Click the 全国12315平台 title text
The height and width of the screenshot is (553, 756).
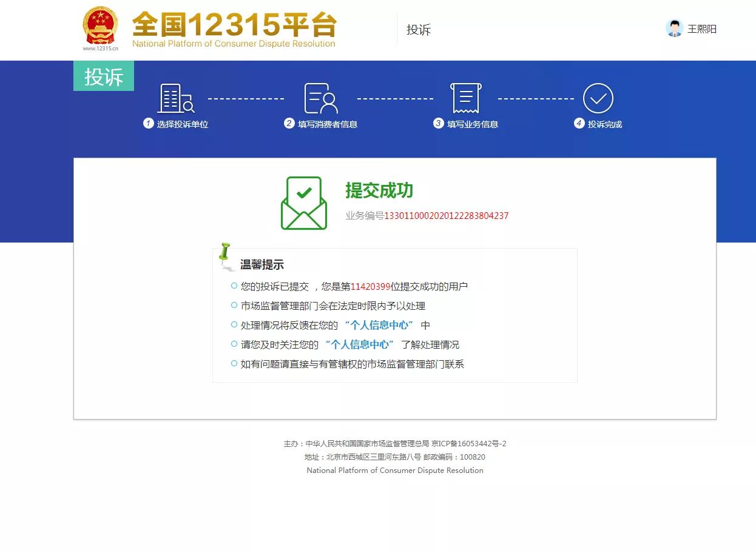tap(234, 25)
